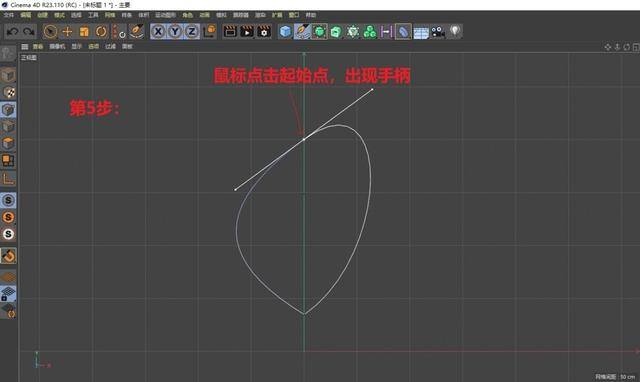Screen dimensions: 640x382
Task: Open viewport 查看 menu
Action: click(38, 47)
